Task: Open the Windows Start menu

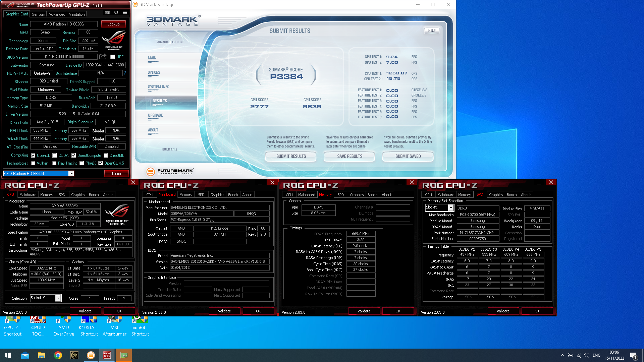Action: click(x=8, y=355)
